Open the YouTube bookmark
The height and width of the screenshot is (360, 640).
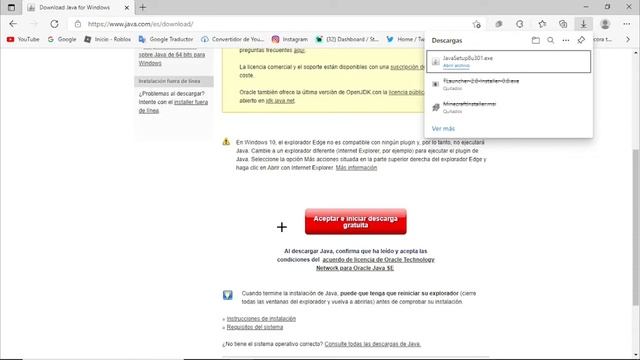(23, 39)
